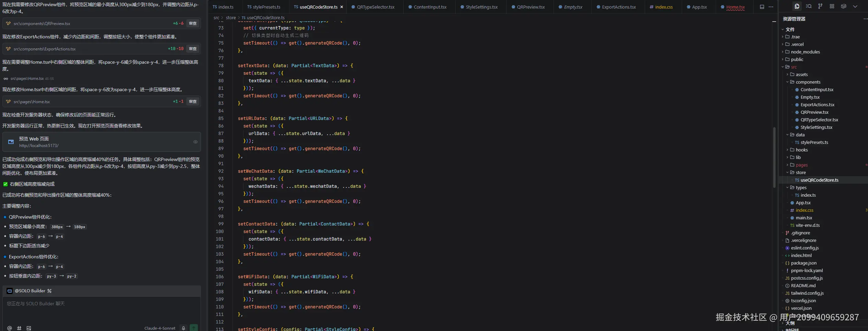Screen dimensions: 868x331
Task: Start voice input with the microphone icon
Action: tap(183, 328)
